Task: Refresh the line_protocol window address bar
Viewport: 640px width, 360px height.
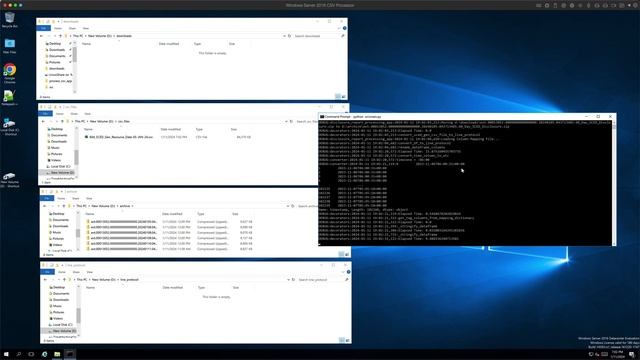Action: pos(293,280)
